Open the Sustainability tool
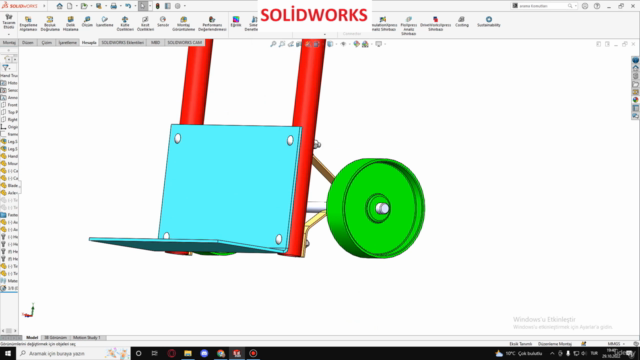Image resolution: width=640 pixels, height=360 pixels. 489,22
